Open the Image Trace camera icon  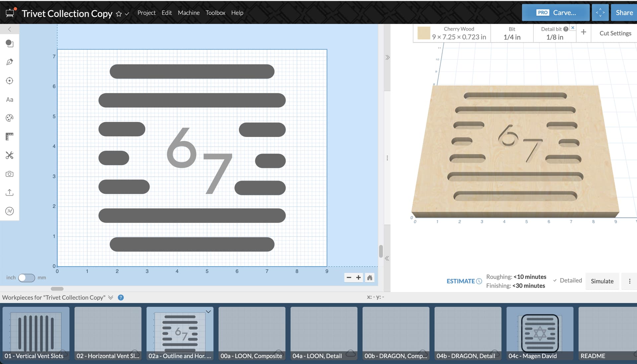pyautogui.click(x=9, y=174)
